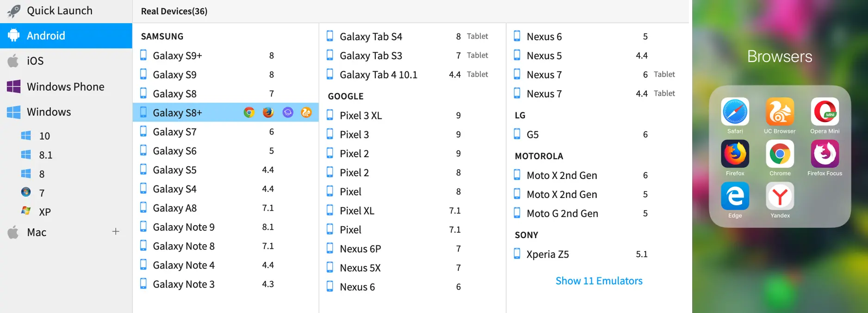Expand the Mac section with plus icon
The width and height of the screenshot is (868, 313).
116,232
